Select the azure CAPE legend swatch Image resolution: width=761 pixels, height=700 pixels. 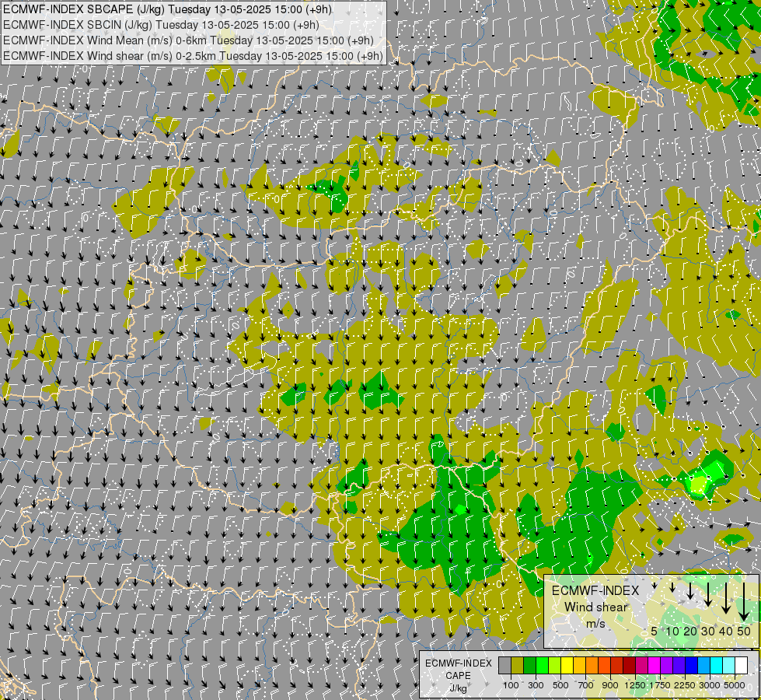point(704,666)
